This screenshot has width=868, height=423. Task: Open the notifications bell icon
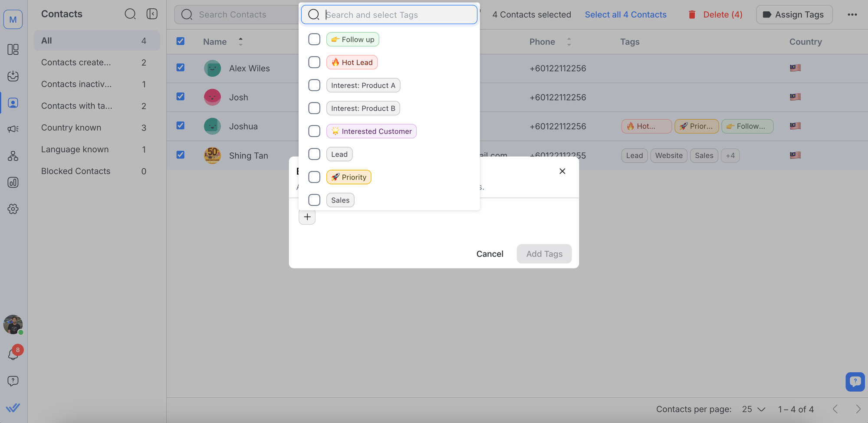click(x=13, y=354)
